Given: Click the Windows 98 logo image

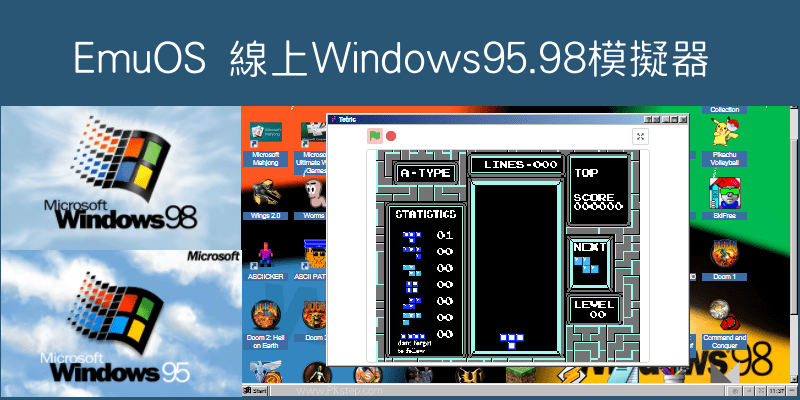Looking at the screenshot, I should pos(121,178).
